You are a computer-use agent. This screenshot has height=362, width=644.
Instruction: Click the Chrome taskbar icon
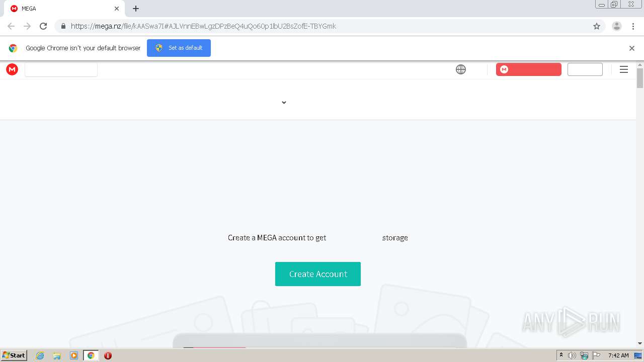point(91,355)
